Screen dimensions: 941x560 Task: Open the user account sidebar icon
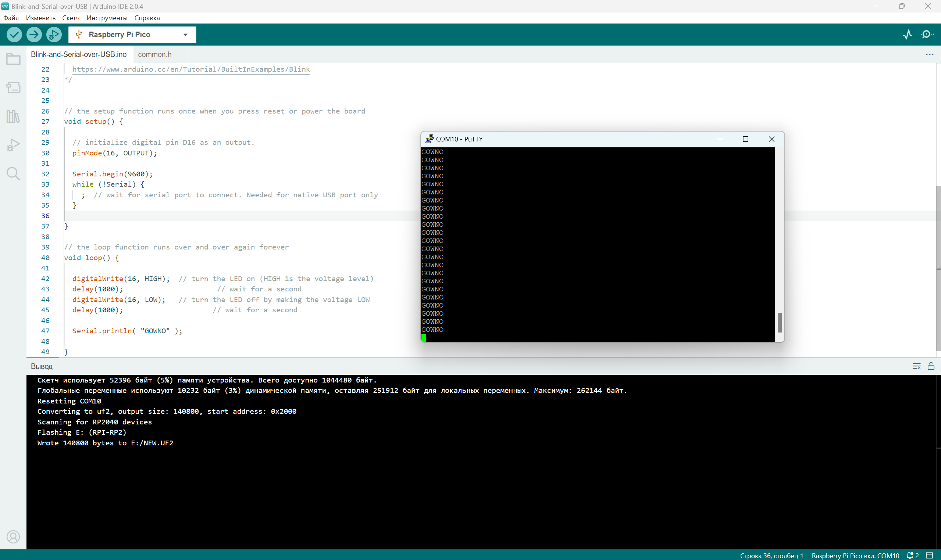[x=13, y=536]
